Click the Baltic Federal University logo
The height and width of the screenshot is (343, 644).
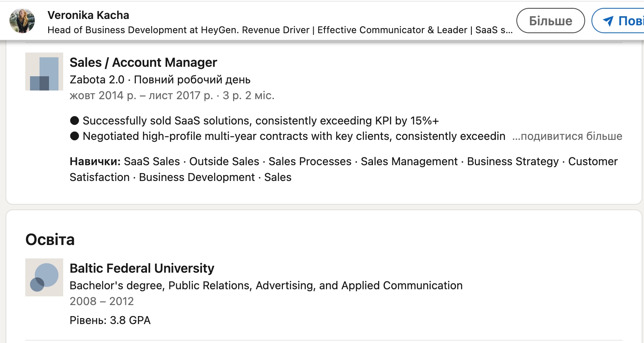(x=44, y=277)
